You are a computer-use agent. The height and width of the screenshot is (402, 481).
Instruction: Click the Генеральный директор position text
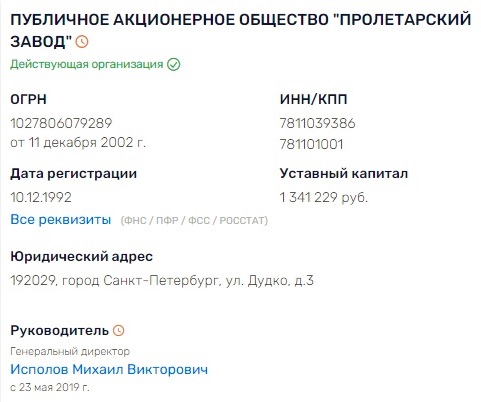(70, 351)
